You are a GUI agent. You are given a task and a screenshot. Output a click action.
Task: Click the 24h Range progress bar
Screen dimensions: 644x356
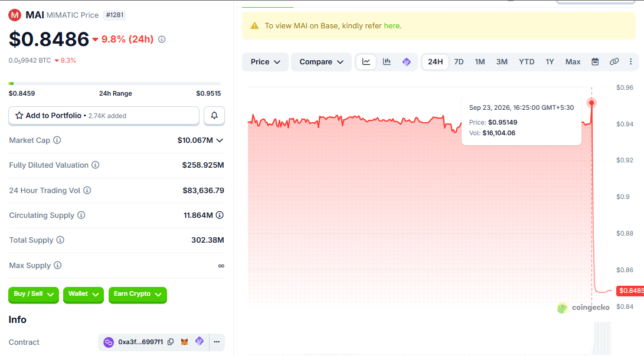pos(115,83)
